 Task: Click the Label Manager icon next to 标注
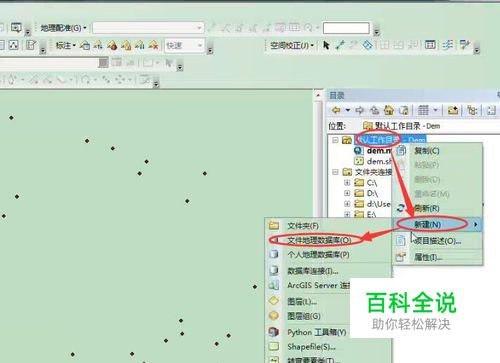[85, 45]
